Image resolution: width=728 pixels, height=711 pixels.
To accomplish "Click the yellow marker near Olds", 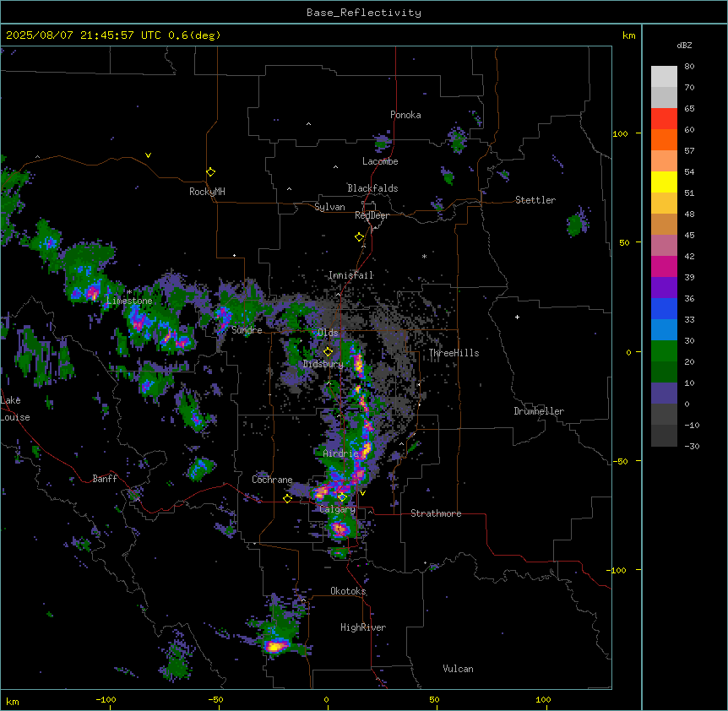I will tap(328, 351).
